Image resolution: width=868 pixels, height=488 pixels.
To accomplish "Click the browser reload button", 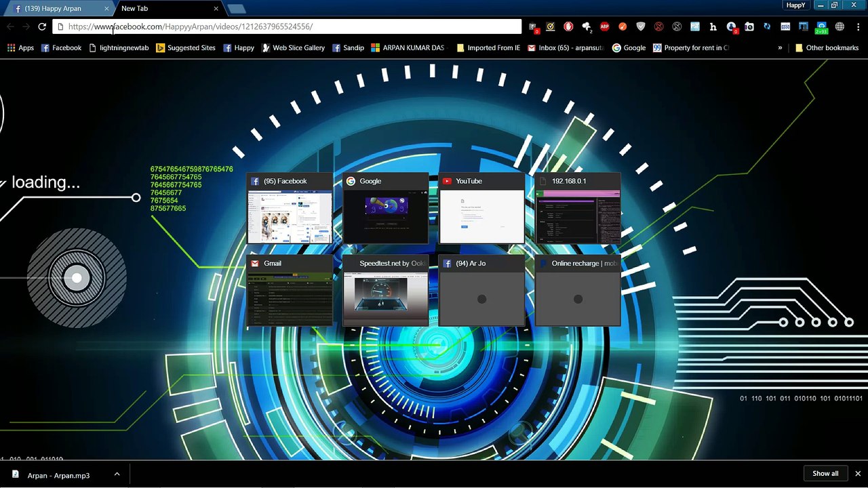I will tap(42, 26).
